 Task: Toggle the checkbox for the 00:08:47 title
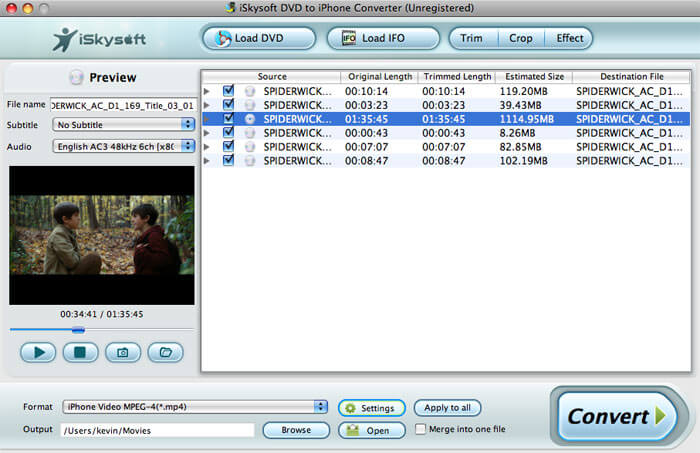point(229,160)
